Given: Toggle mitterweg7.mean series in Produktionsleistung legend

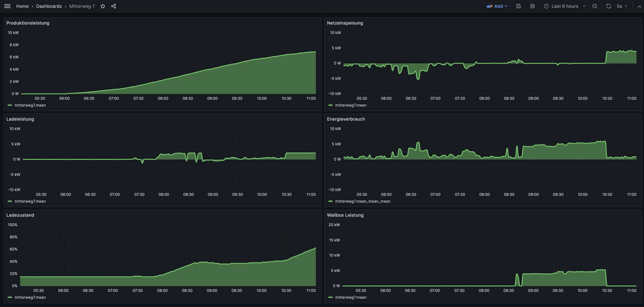Looking at the screenshot, I should [30, 105].
